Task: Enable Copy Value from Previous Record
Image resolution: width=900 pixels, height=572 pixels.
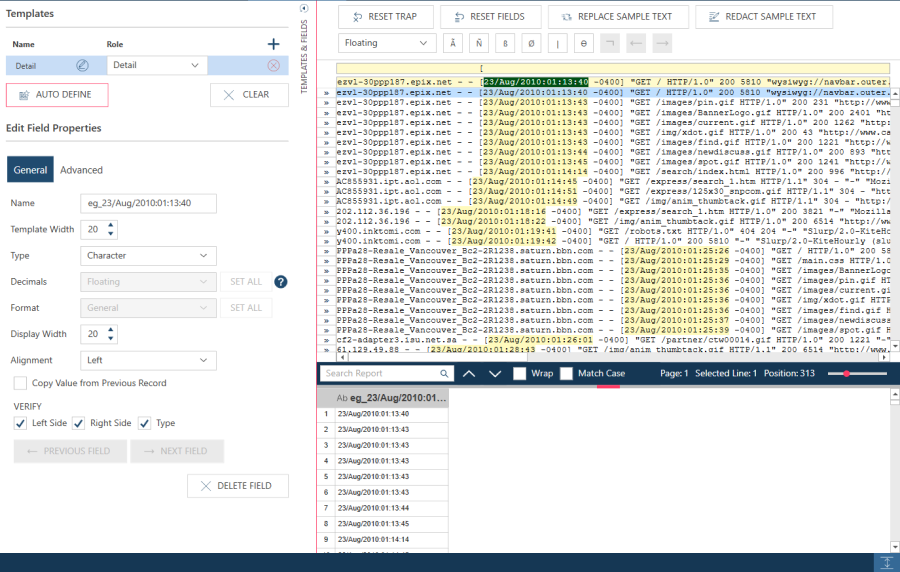Action: (x=21, y=383)
